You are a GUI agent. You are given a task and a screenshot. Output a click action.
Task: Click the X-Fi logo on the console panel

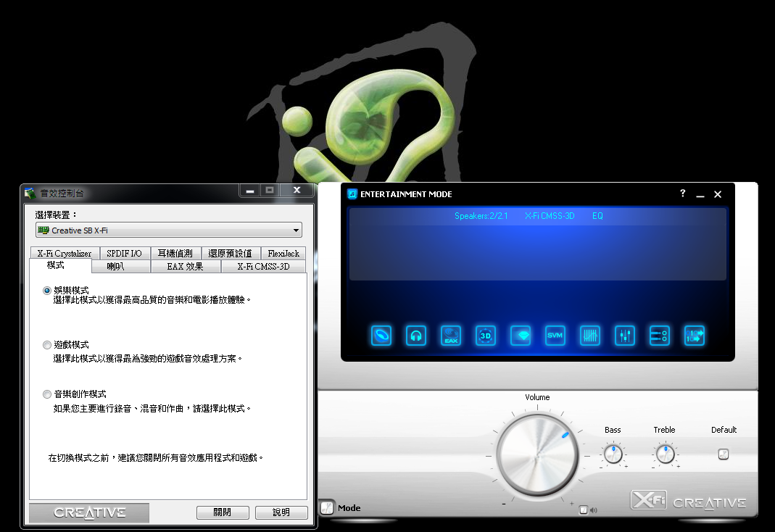click(x=648, y=500)
